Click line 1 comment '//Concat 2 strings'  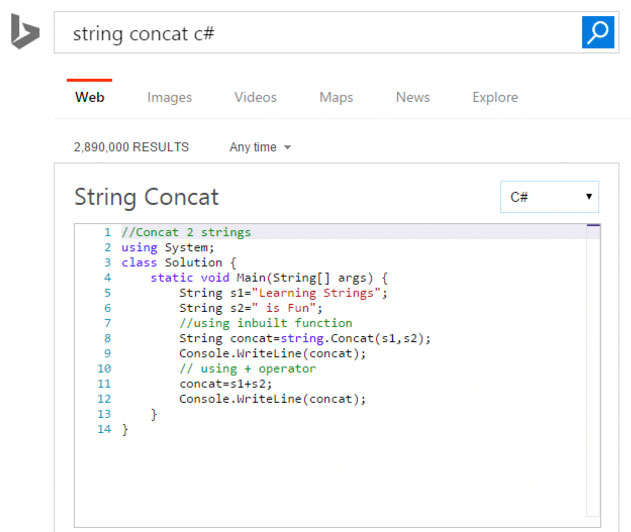click(x=186, y=232)
